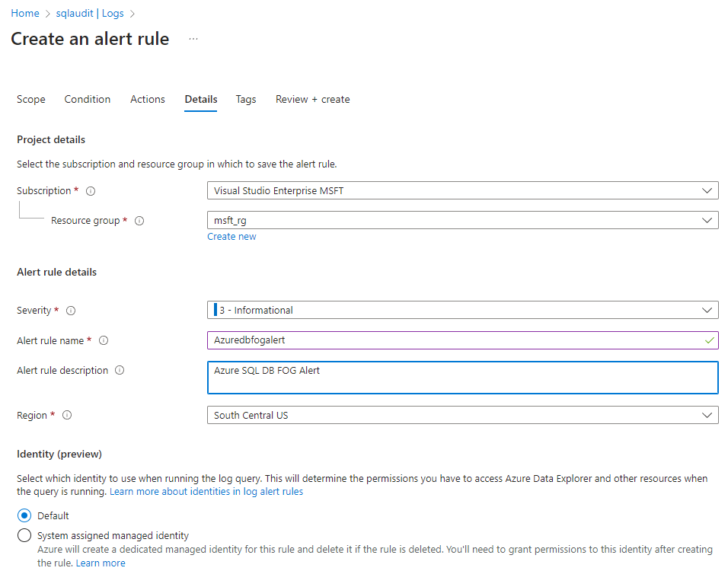Click into the Alert rule name field

tap(455, 340)
